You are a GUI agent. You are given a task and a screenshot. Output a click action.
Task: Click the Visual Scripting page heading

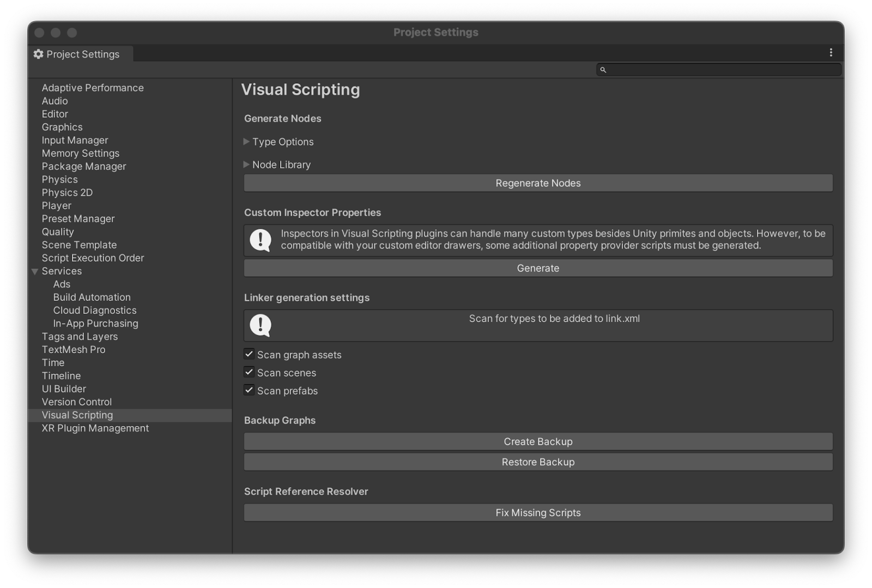[300, 89]
